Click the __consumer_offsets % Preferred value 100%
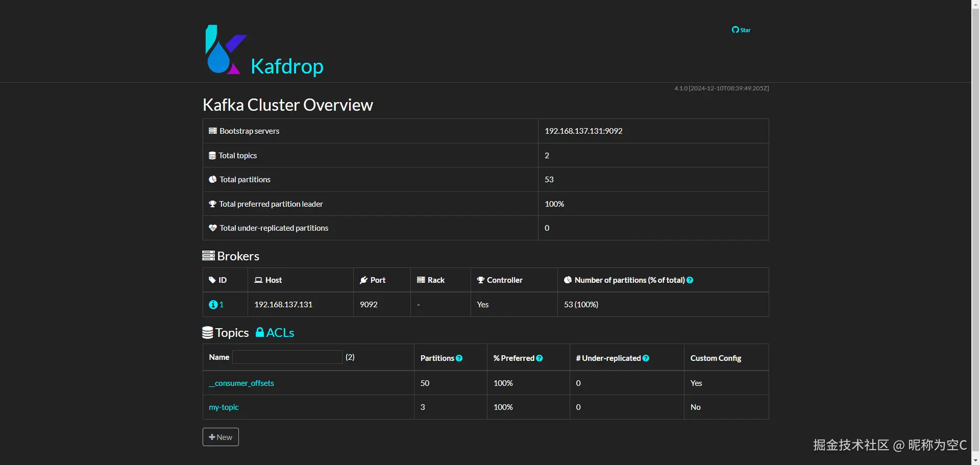 [503, 383]
